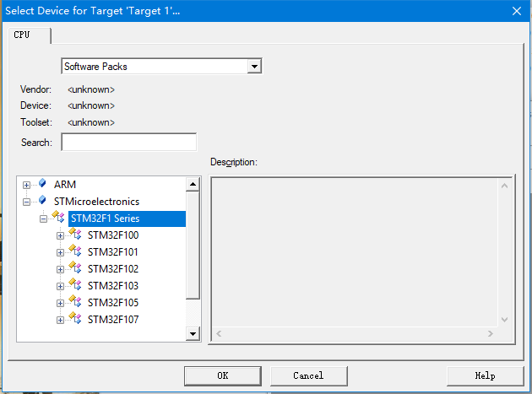Close the Select Device dialog
This screenshot has height=394, width=532.
517,11
